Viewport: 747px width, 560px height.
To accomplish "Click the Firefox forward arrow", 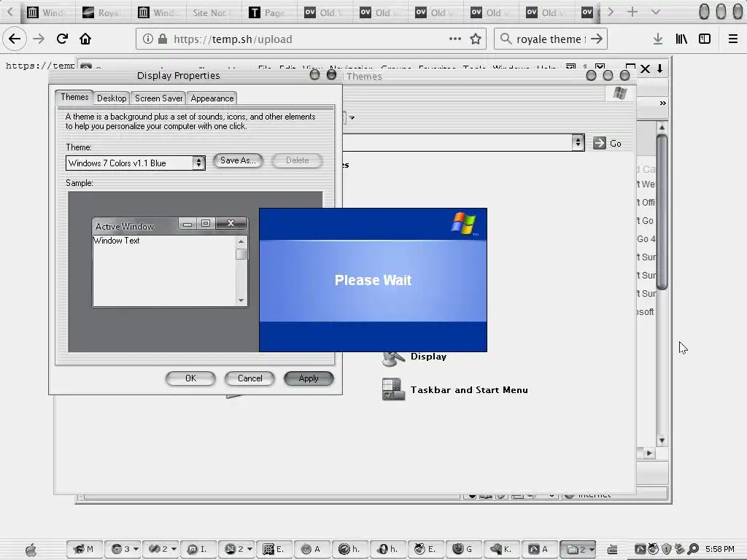I will click(x=39, y=39).
